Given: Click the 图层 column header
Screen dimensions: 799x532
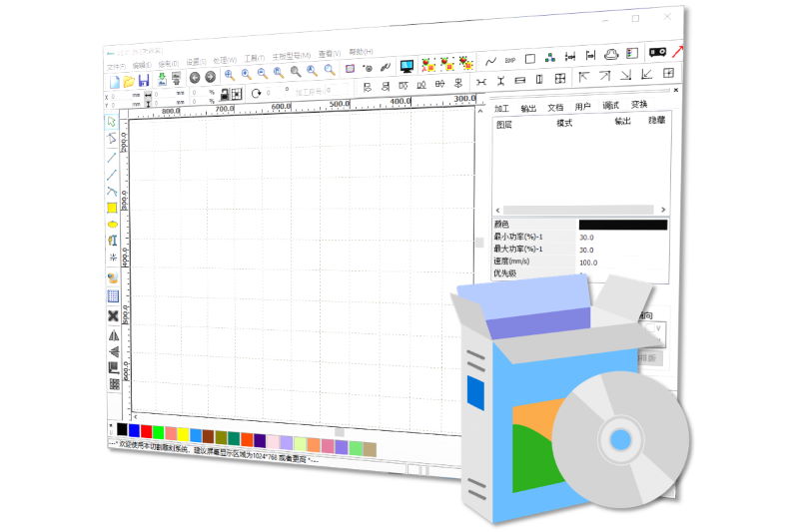Looking at the screenshot, I should (x=504, y=124).
